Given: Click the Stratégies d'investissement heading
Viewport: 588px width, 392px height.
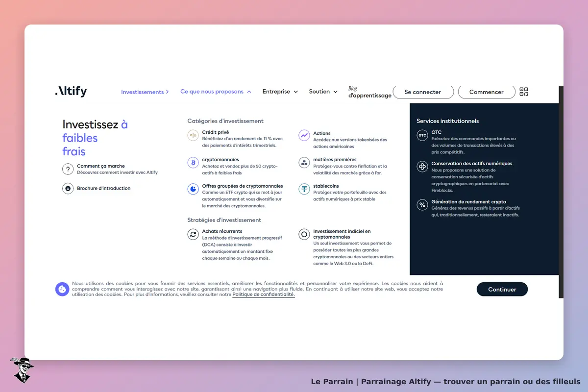Looking at the screenshot, I should (x=224, y=220).
